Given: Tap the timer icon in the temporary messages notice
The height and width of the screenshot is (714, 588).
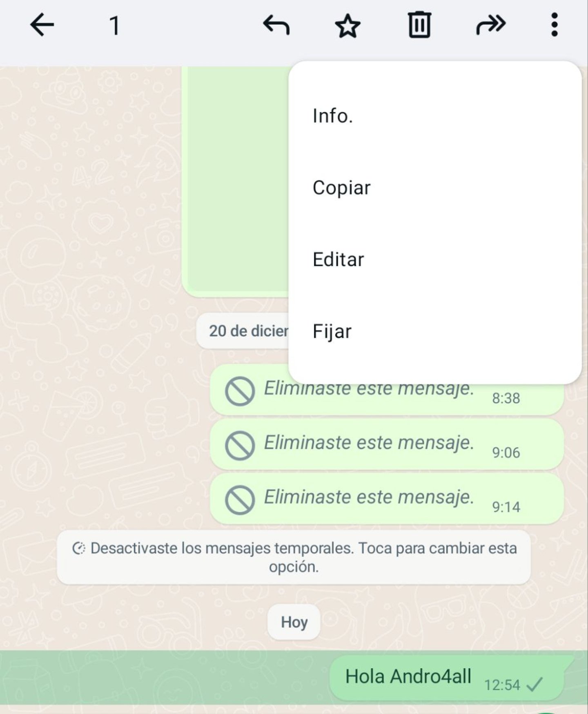Looking at the screenshot, I should pyautogui.click(x=78, y=548).
